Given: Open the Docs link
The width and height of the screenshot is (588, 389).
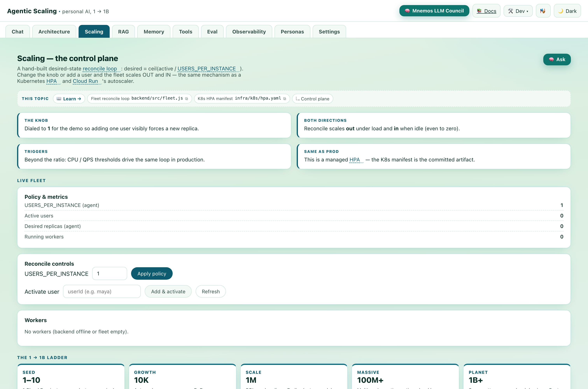Looking at the screenshot, I should pos(486,11).
